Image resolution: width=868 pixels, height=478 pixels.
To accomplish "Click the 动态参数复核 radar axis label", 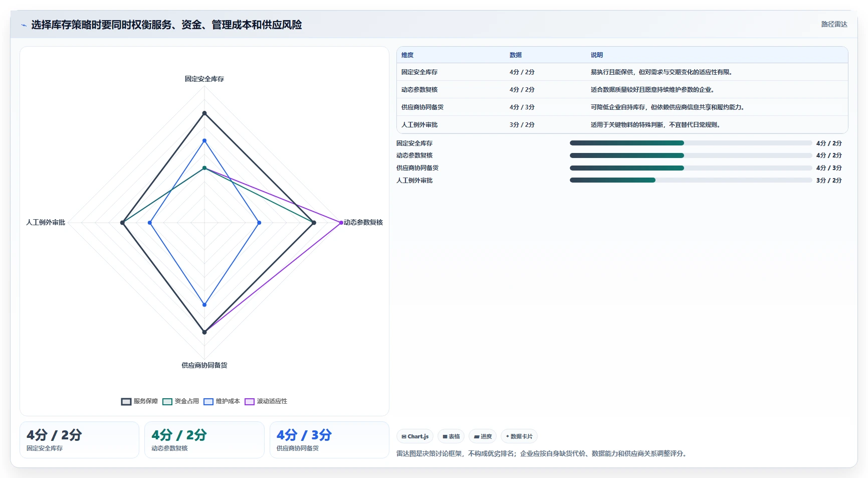I will tap(363, 222).
